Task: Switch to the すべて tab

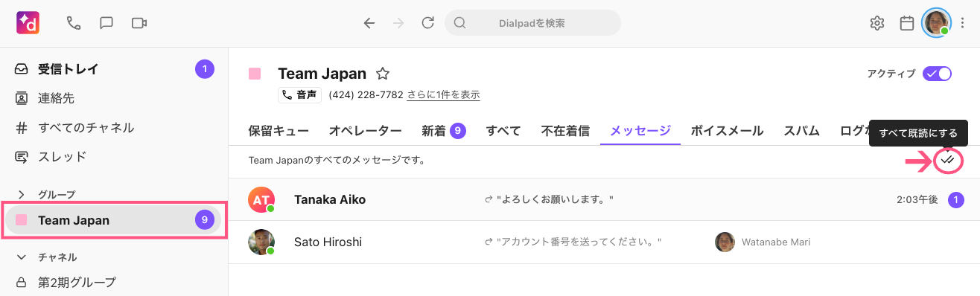Action: pyautogui.click(x=503, y=132)
